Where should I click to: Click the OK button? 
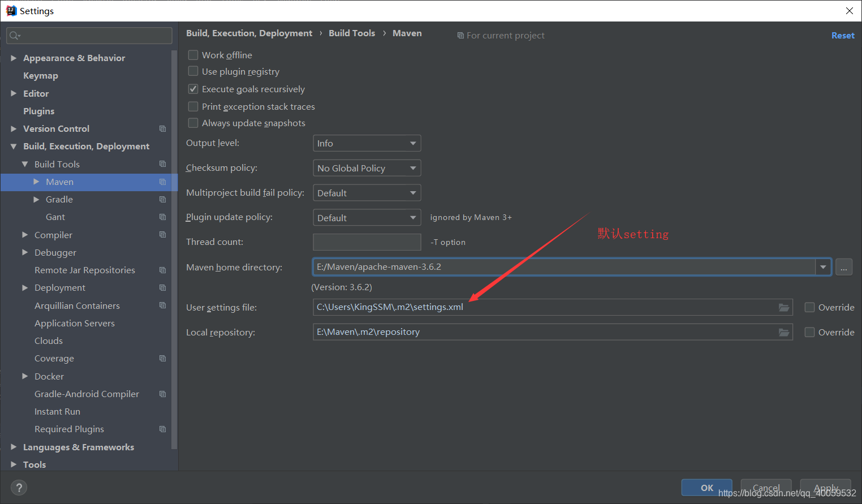click(707, 488)
